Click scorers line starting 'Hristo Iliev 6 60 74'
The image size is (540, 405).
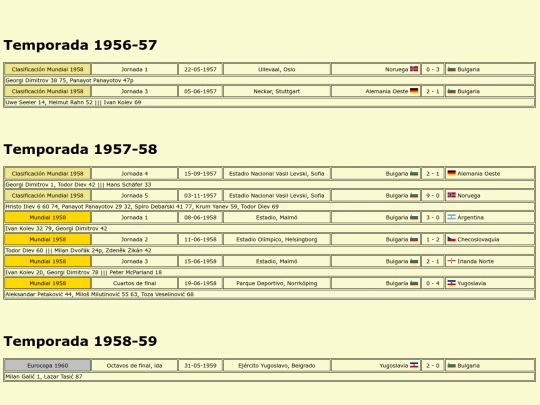(269, 206)
